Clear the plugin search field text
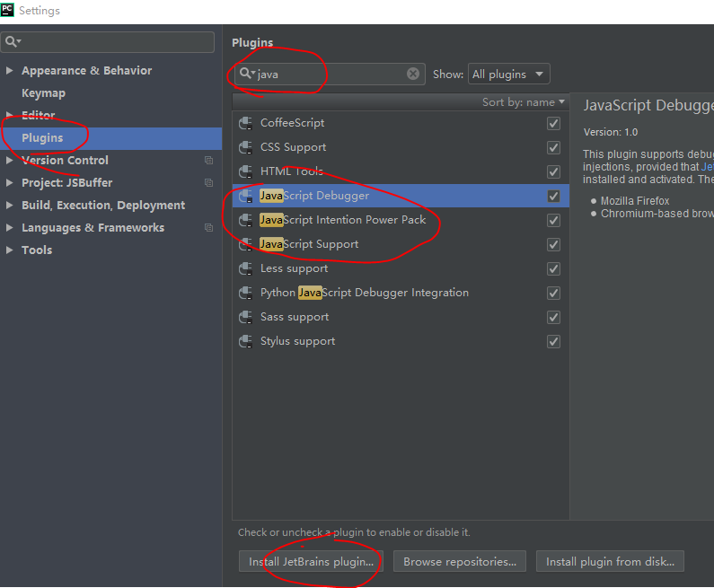 click(x=413, y=74)
